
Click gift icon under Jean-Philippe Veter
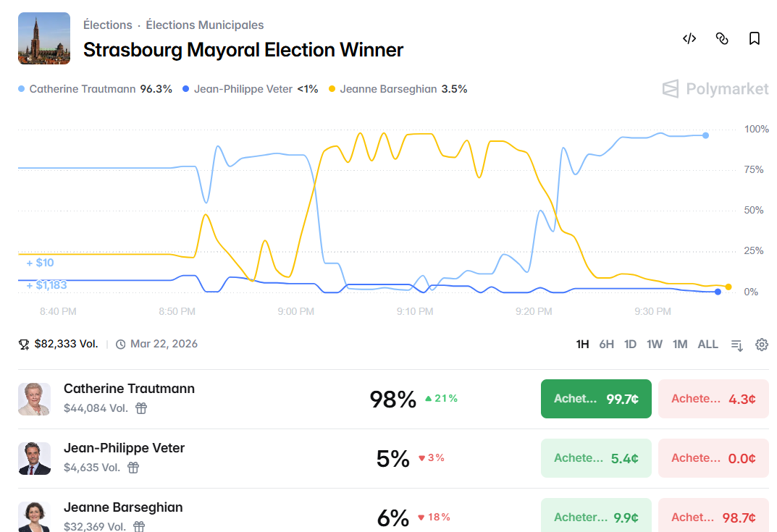133,468
